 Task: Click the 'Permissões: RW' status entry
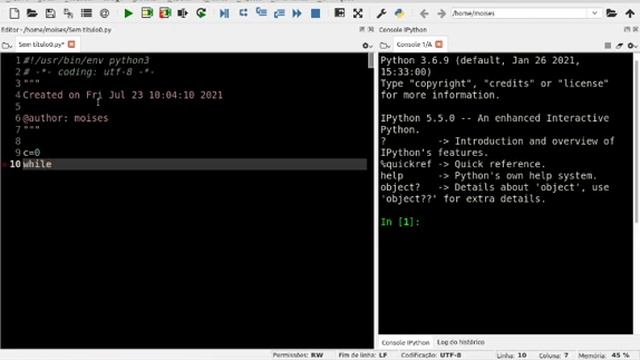pos(298,356)
